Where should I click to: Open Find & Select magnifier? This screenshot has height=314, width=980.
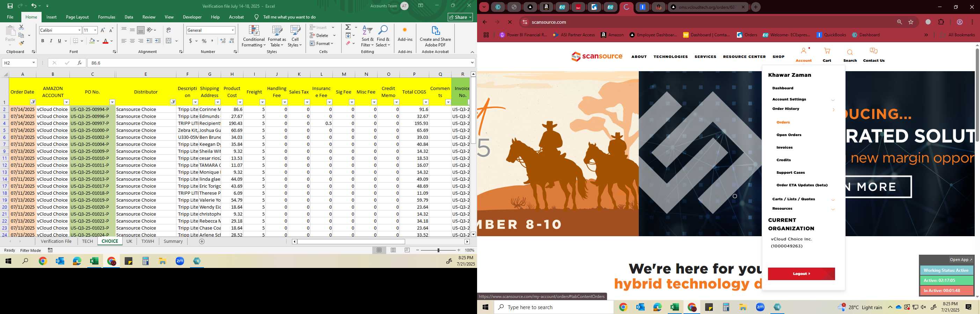click(383, 37)
